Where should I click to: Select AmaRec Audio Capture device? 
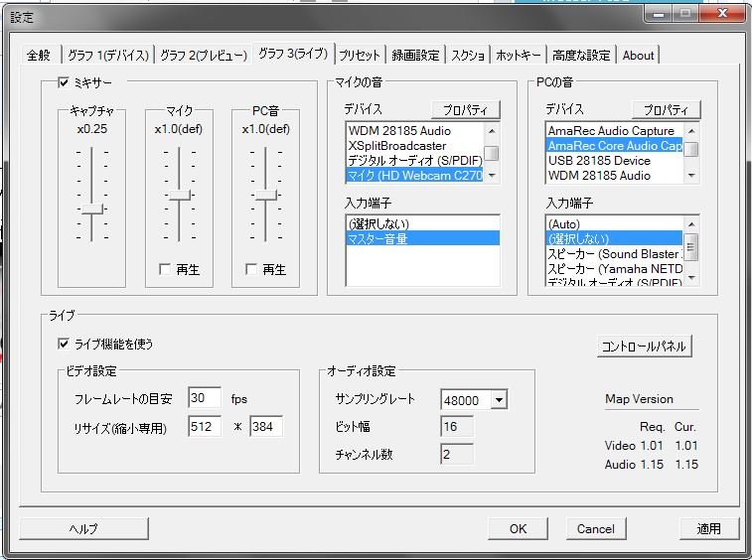(x=615, y=131)
